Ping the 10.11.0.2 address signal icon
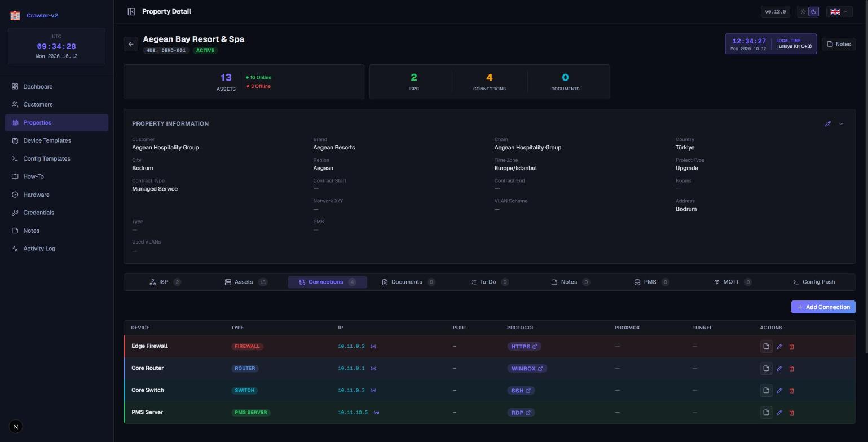The height and width of the screenshot is (442, 868). (373, 347)
